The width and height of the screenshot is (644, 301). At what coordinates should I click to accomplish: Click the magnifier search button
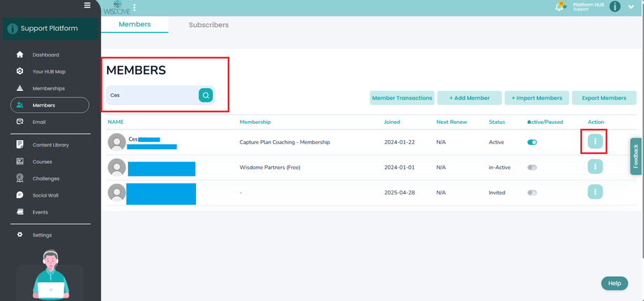206,95
